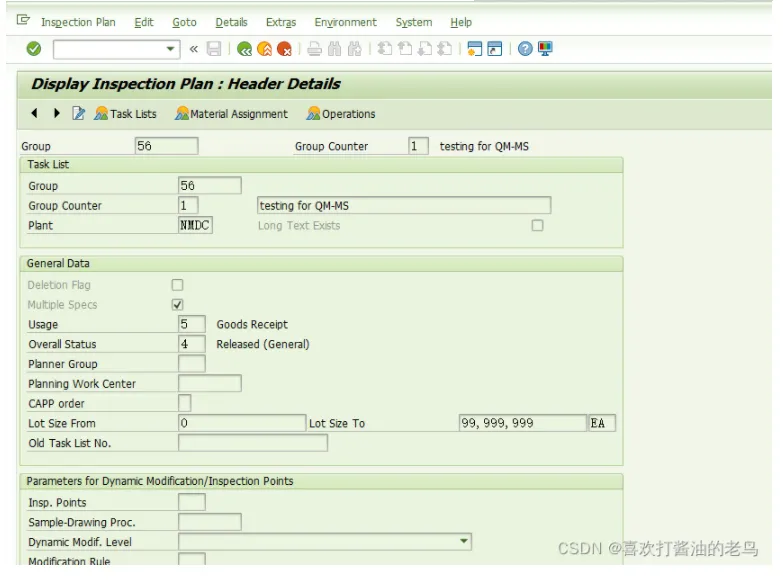Image resolution: width=783 pixels, height=581 pixels.
Task: Go to Previous Page icon
Action: tap(405, 49)
